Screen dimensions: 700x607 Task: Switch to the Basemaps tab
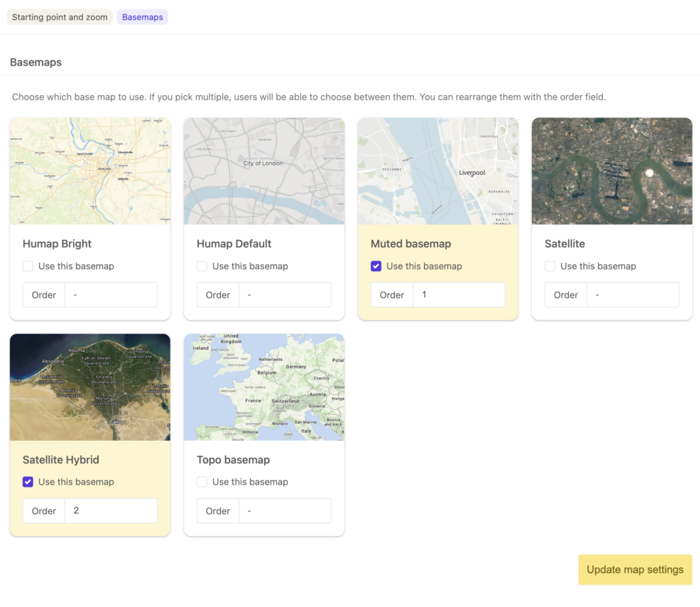point(142,17)
